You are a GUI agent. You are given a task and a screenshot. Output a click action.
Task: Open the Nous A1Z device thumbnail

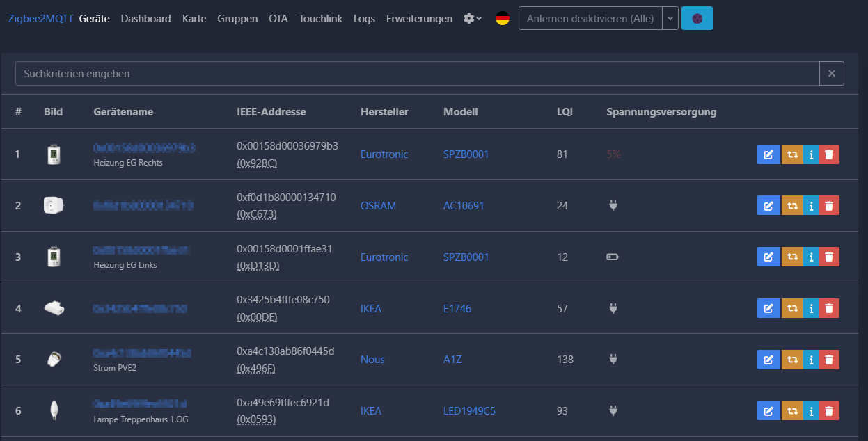[x=54, y=360]
